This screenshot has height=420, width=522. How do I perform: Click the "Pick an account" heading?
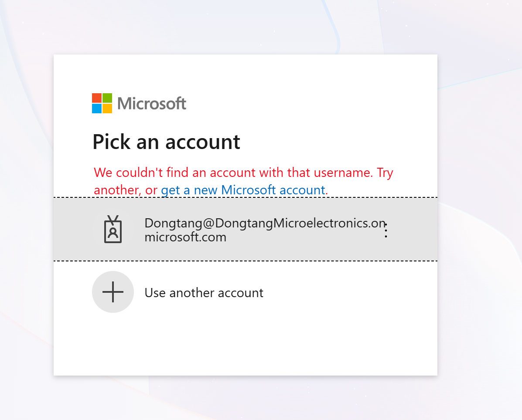point(166,142)
